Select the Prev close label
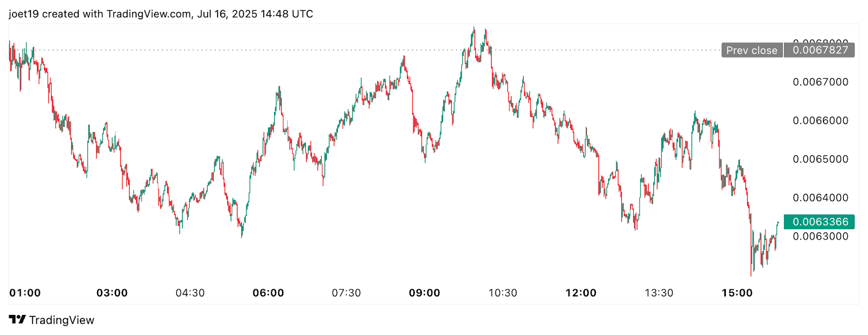Screen dimensions: 868x335 click(751, 50)
